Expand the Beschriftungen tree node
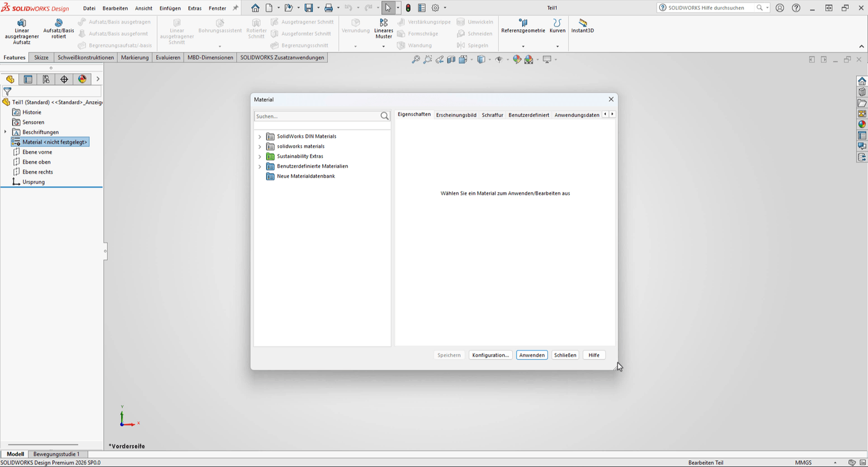The width and height of the screenshot is (868, 467). [x=6, y=132]
